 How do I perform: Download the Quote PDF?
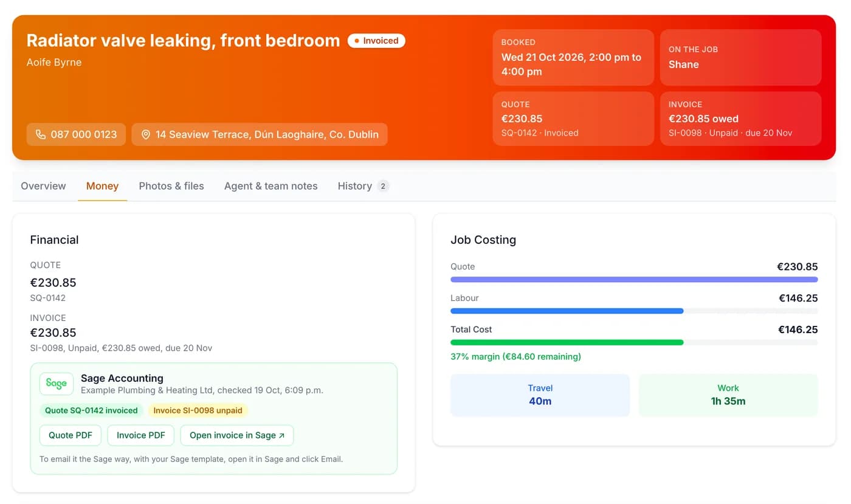click(71, 435)
